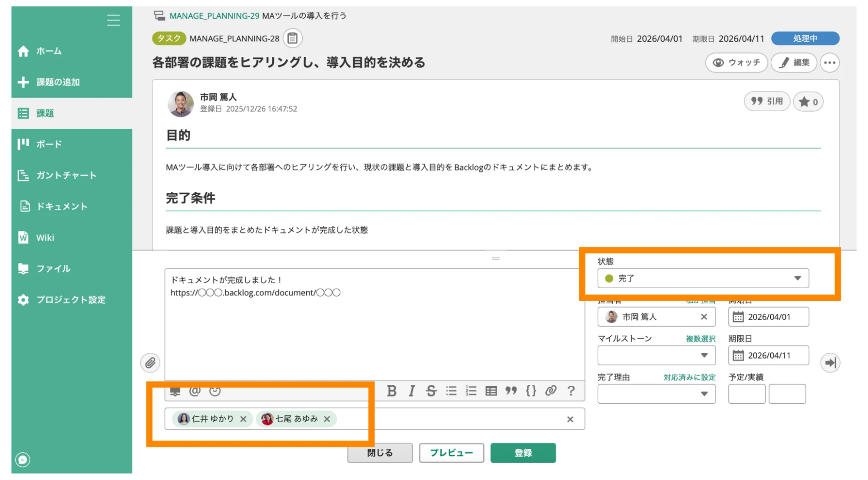This screenshot has height=480, width=868.
Task: Click the comment text area
Action: [x=375, y=325]
